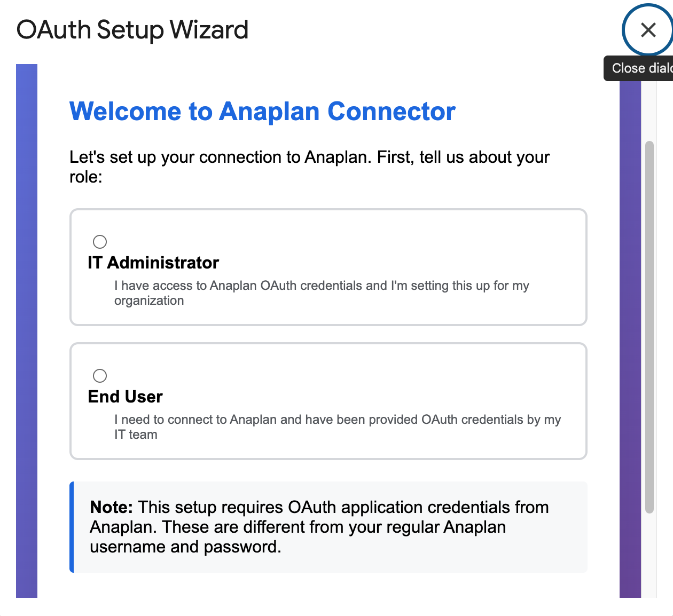Click the IT Administrator label text

point(153,262)
